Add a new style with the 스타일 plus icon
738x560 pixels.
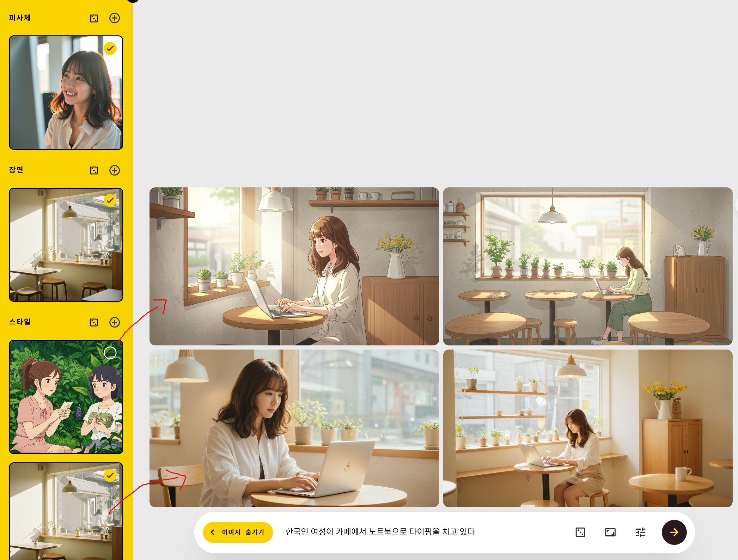(x=114, y=322)
